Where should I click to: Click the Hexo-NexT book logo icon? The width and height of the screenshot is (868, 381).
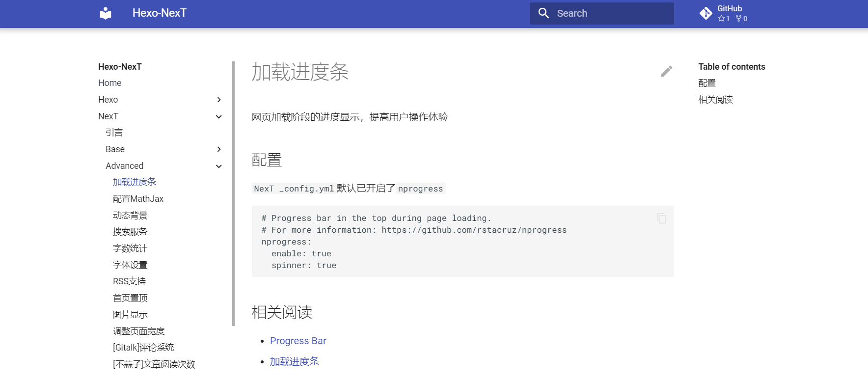(x=106, y=13)
